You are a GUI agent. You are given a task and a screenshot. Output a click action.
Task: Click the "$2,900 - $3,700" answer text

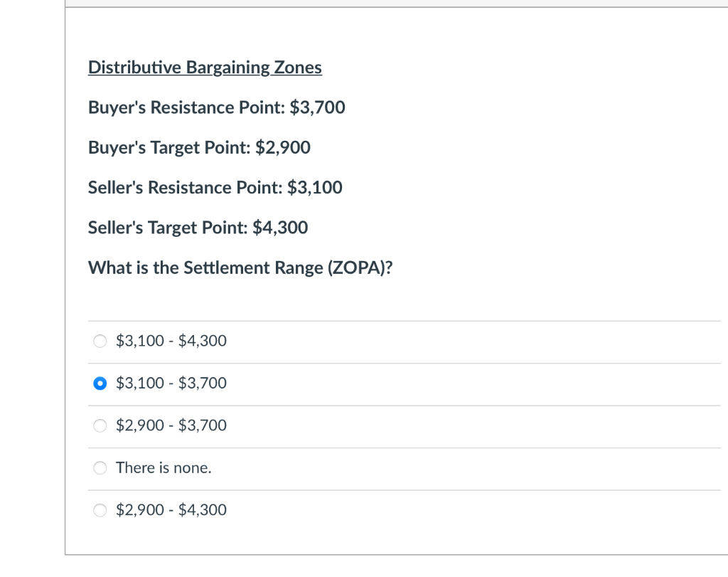coord(171,425)
